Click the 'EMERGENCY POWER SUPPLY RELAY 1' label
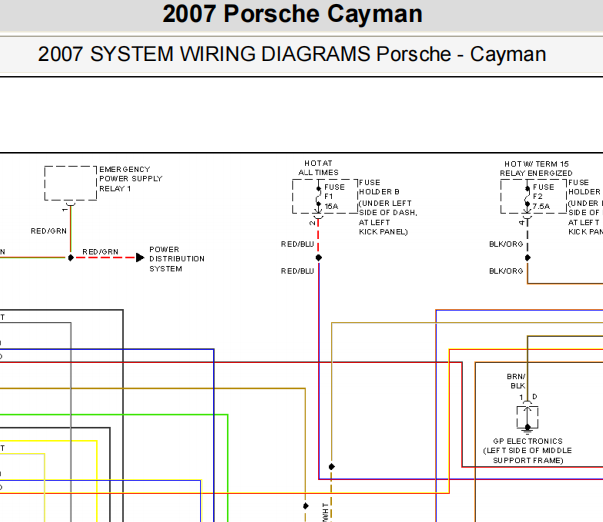Viewport: 603px width, 522px height. coord(131,179)
